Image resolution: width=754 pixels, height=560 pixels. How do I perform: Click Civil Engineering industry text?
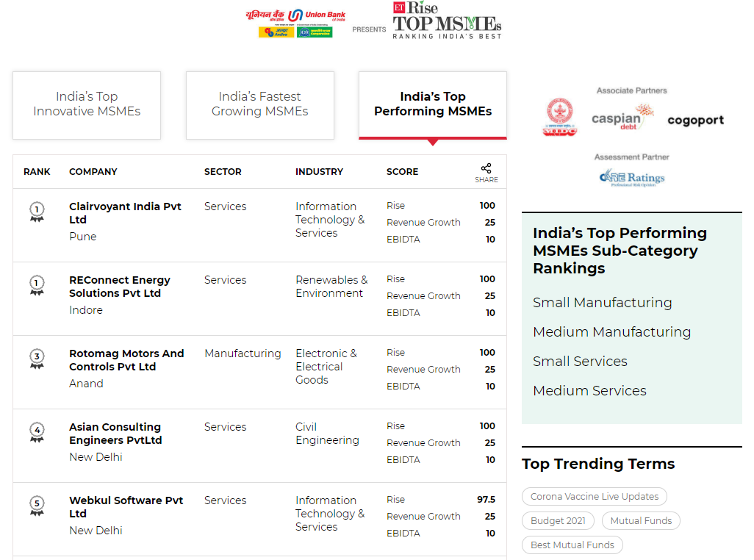click(327, 434)
